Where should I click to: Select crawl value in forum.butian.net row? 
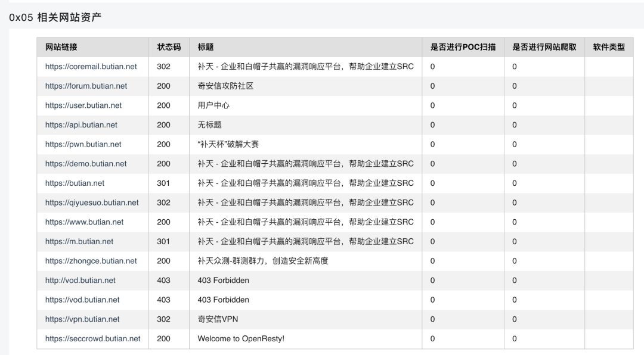(514, 86)
